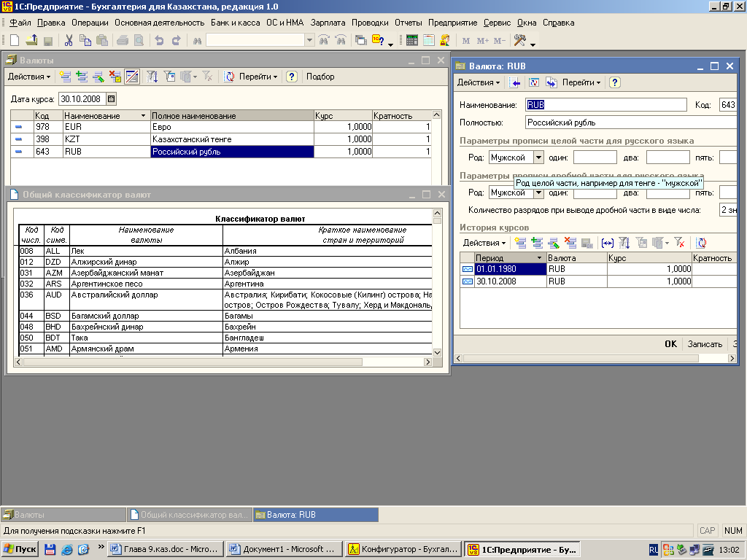Select the 30.10.2008 period row in История курсов
747x560 pixels.
(x=598, y=281)
